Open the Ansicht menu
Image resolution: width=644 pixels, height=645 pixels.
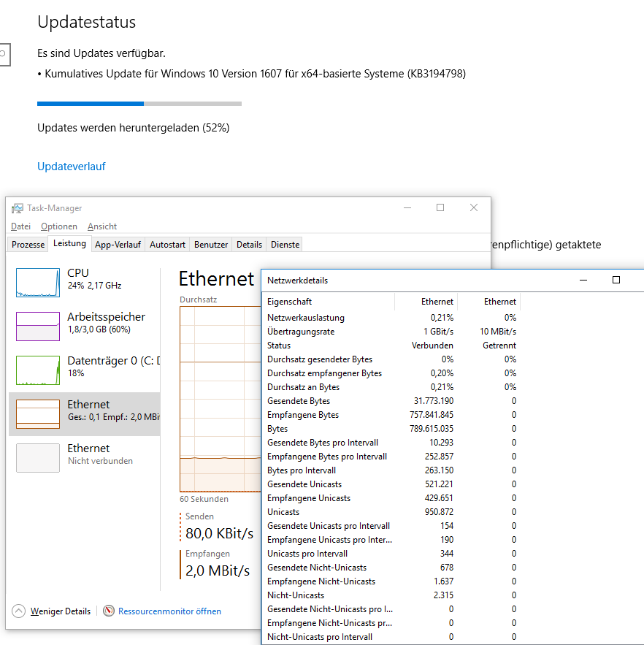pos(102,226)
